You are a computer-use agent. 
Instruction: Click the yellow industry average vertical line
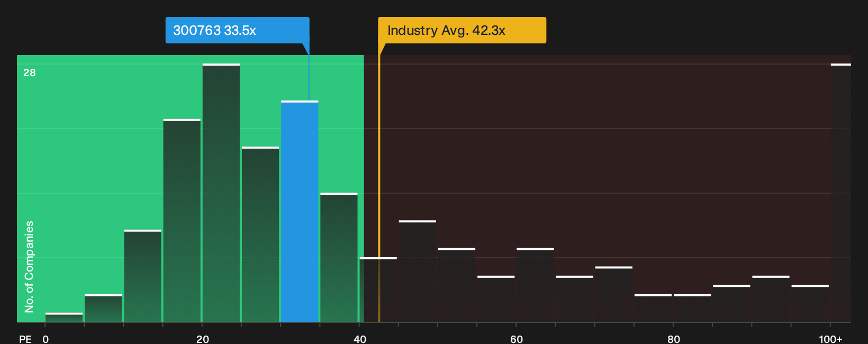(379, 183)
